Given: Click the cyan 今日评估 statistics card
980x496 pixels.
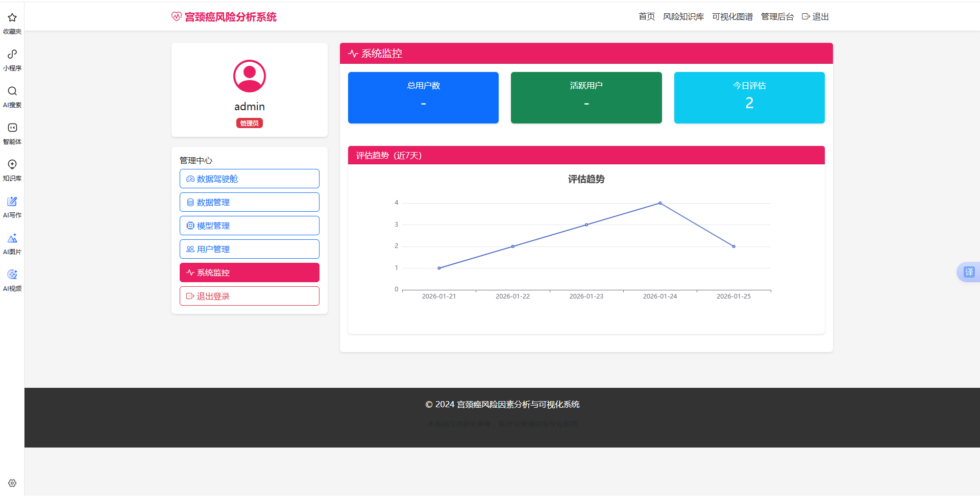Looking at the screenshot, I should tap(749, 97).
